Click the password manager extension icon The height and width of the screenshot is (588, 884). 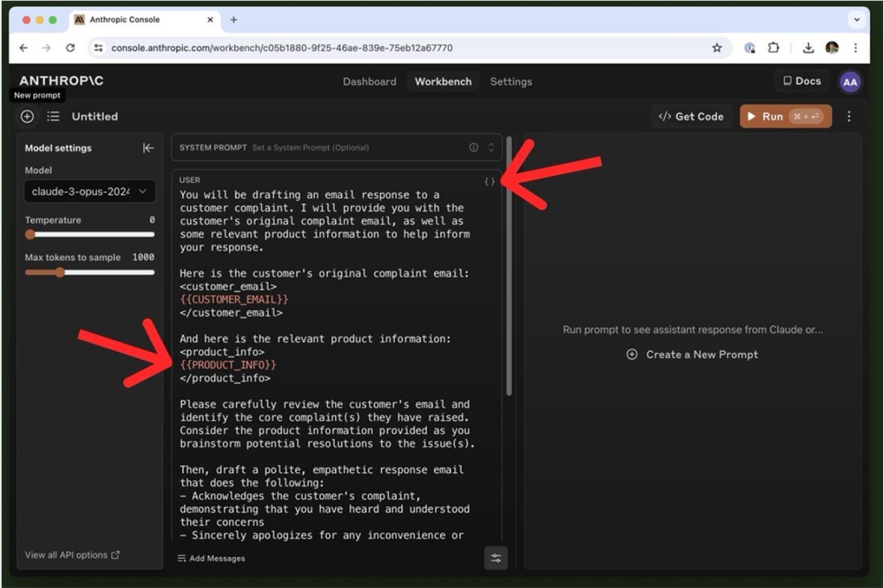(750, 48)
